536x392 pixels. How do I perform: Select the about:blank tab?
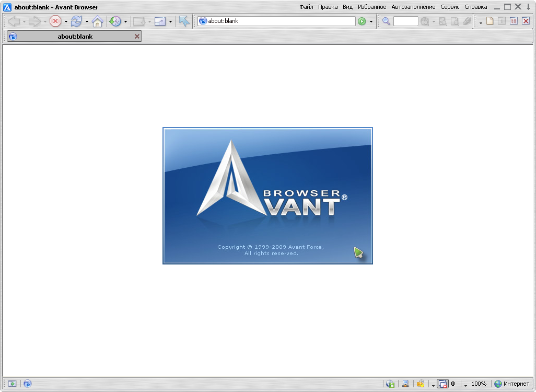[x=75, y=36]
